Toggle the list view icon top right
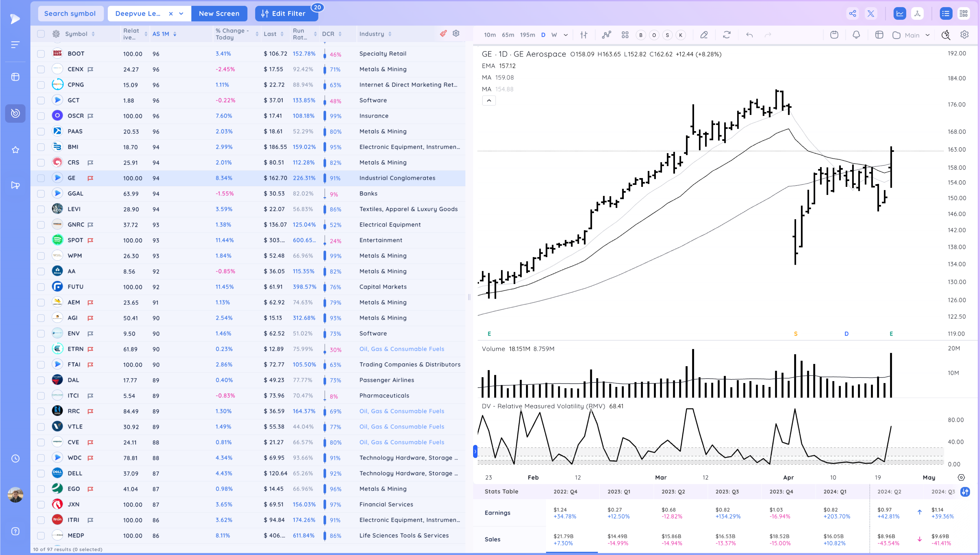The height and width of the screenshot is (555, 980). [x=946, y=14]
